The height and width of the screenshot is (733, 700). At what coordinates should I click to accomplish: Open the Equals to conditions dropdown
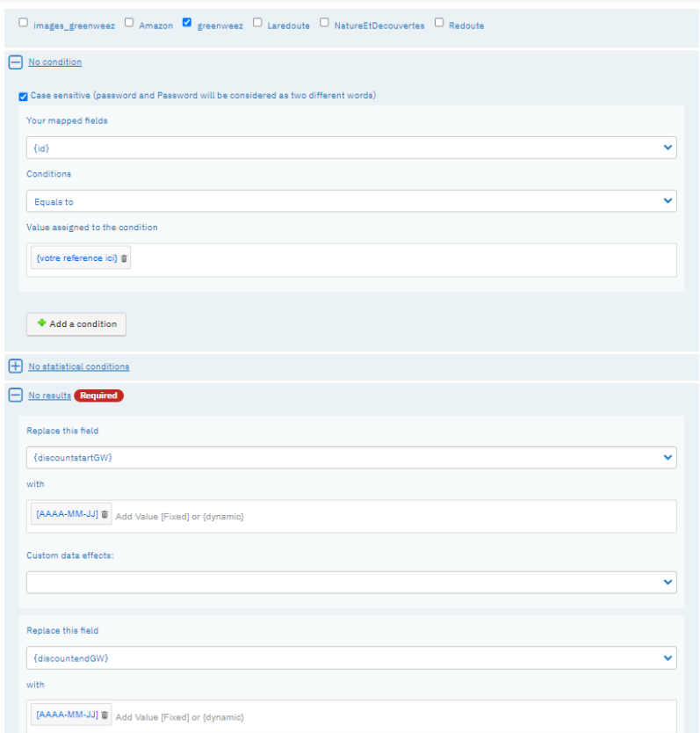[351, 201]
